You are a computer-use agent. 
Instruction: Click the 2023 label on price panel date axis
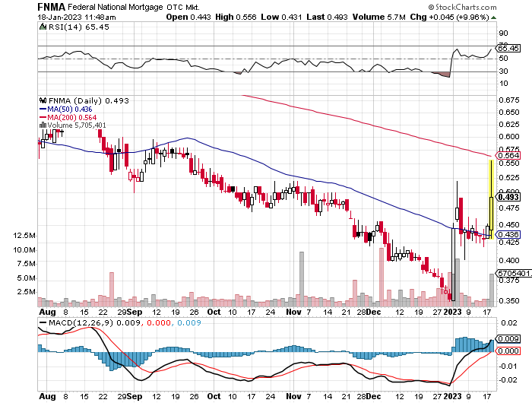(453, 312)
